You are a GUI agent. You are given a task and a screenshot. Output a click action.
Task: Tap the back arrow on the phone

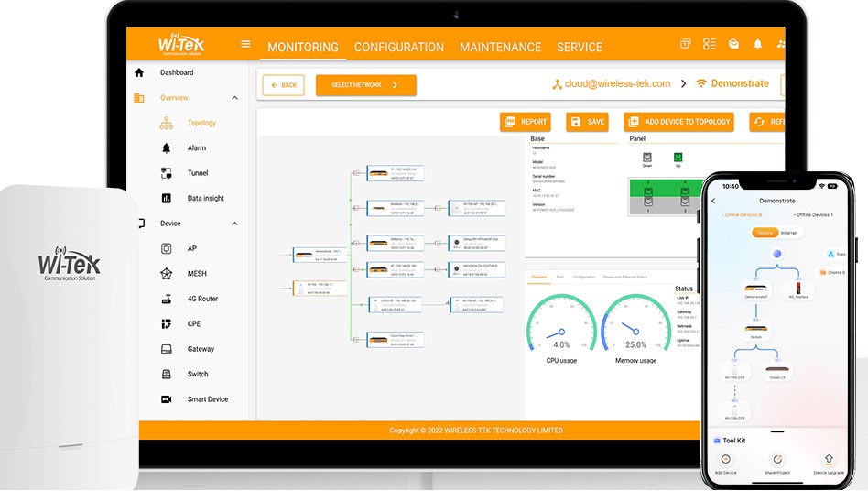click(x=713, y=201)
